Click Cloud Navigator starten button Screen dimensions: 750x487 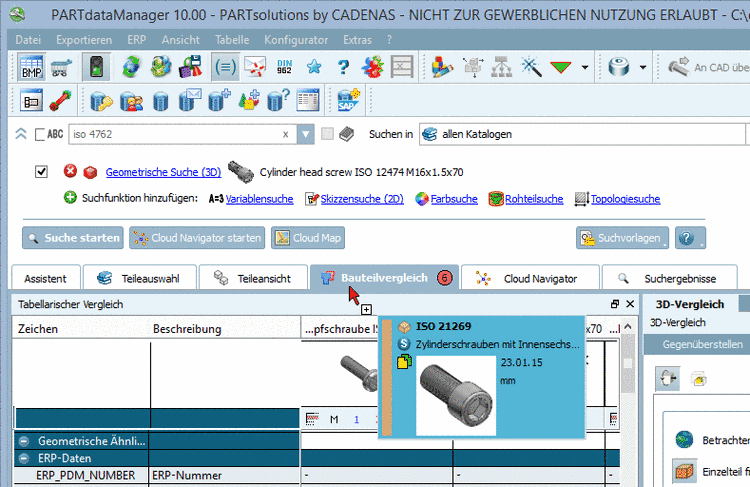(x=197, y=238)
